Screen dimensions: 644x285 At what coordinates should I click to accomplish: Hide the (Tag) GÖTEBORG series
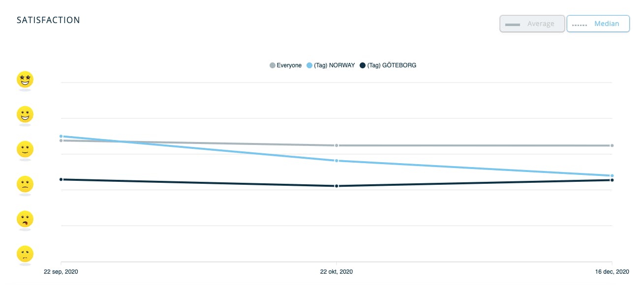coord(392,65)
